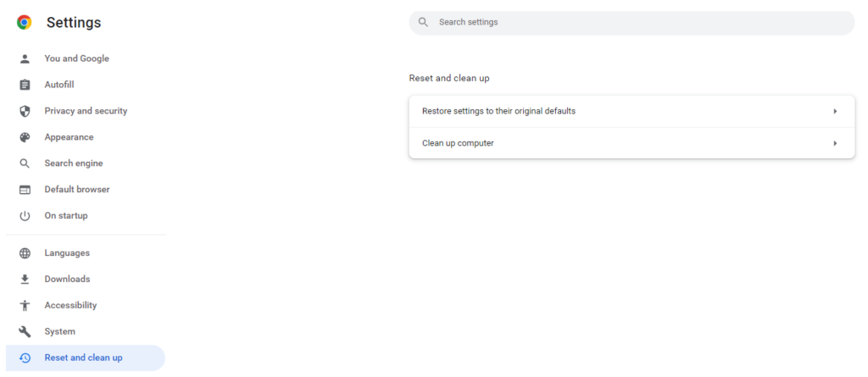Click the magnifier Search engine icon
Screen dimensions: 868x377
pos(25,164)
